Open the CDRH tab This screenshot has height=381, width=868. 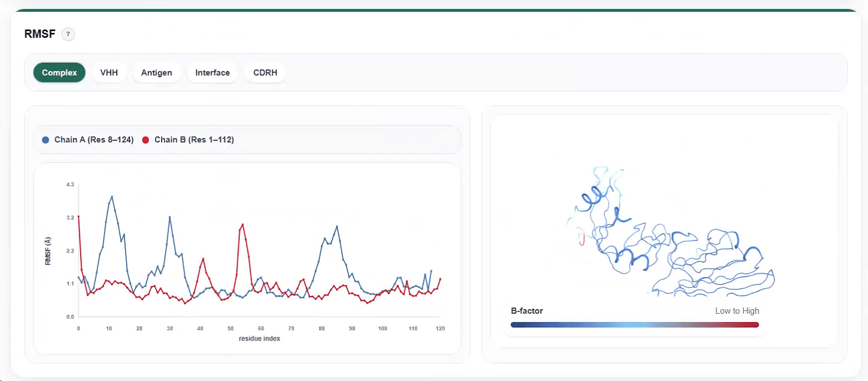(x=265, y=73)
